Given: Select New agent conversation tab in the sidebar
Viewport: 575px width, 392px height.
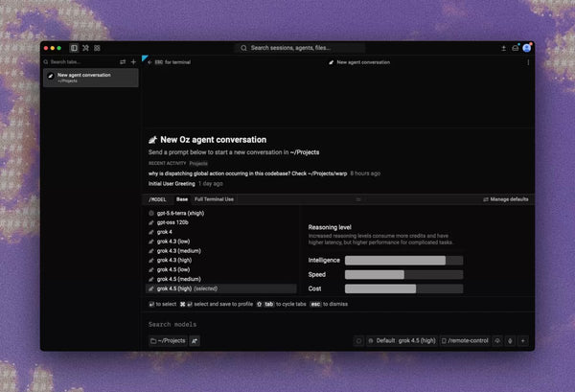Looking at the screenshot, I should tap(91, 78).
